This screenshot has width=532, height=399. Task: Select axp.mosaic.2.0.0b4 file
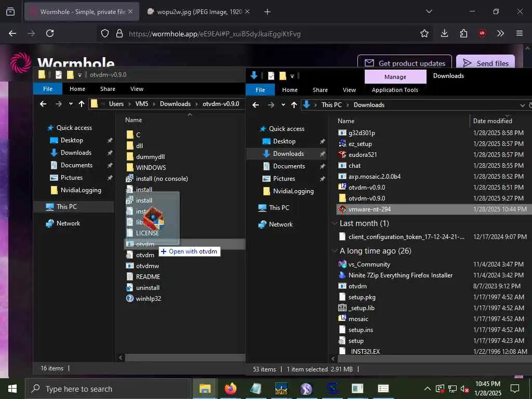click(375, 177)
